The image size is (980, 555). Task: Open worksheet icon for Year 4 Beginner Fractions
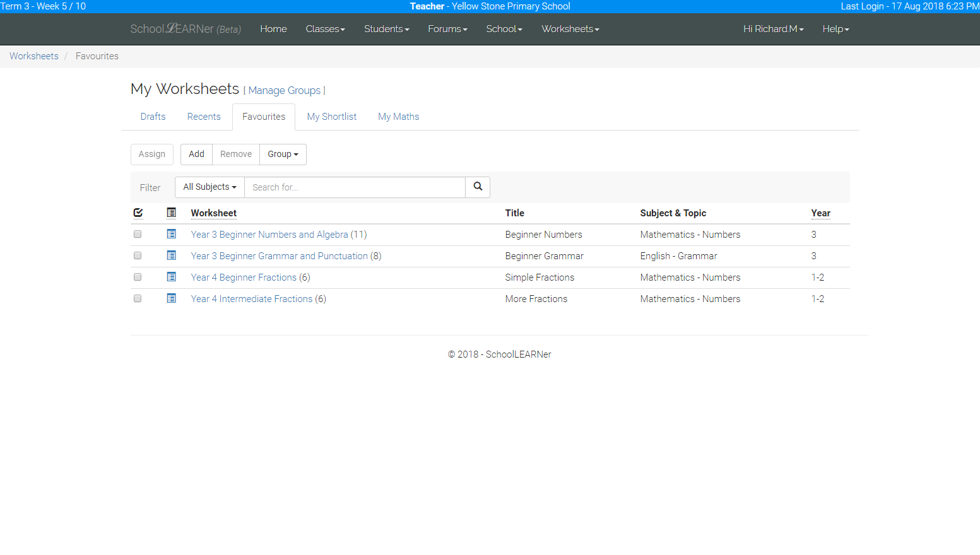pyautogui.click(x=172, y=277)
